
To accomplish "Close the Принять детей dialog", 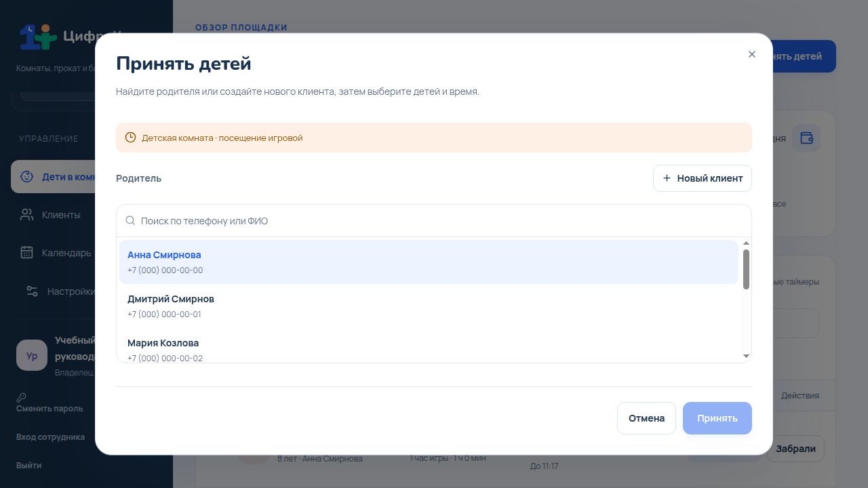I will coord(751,54).
